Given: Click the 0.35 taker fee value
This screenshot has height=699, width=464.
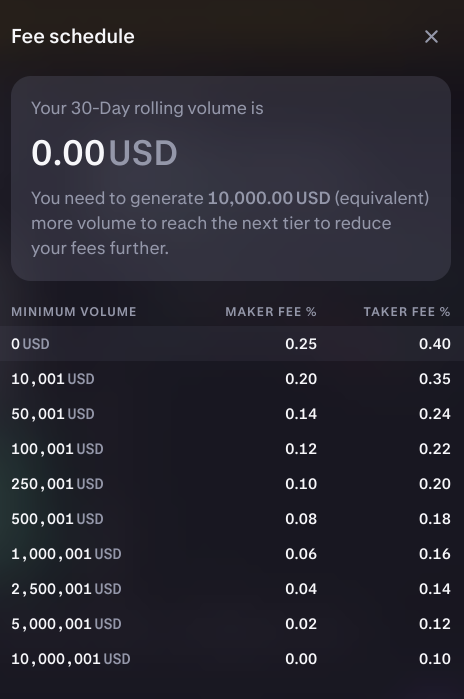Looking at the screenshot, I should point(435,379).
